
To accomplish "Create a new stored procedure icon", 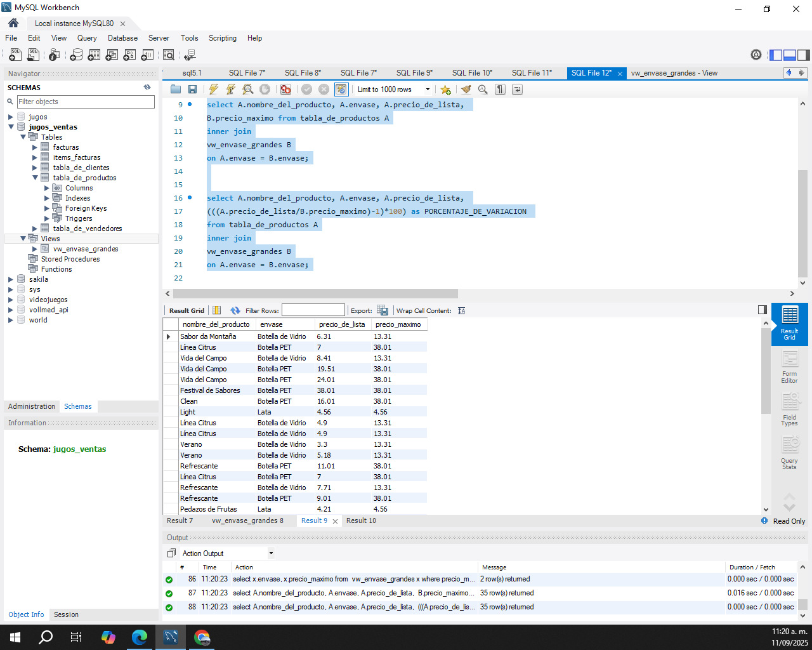I will pyautogui.click(x=129, y=55).
